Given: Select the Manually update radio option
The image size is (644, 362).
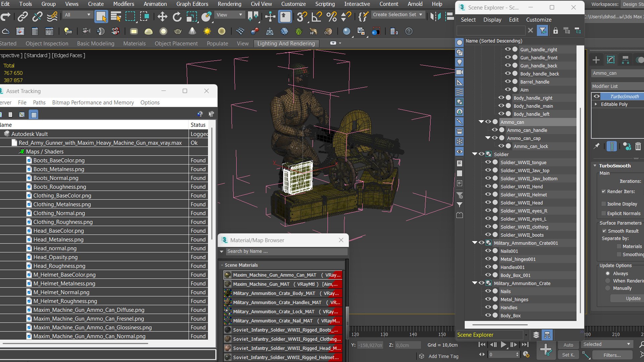Looking at the screenshot, I should (608, 288).
